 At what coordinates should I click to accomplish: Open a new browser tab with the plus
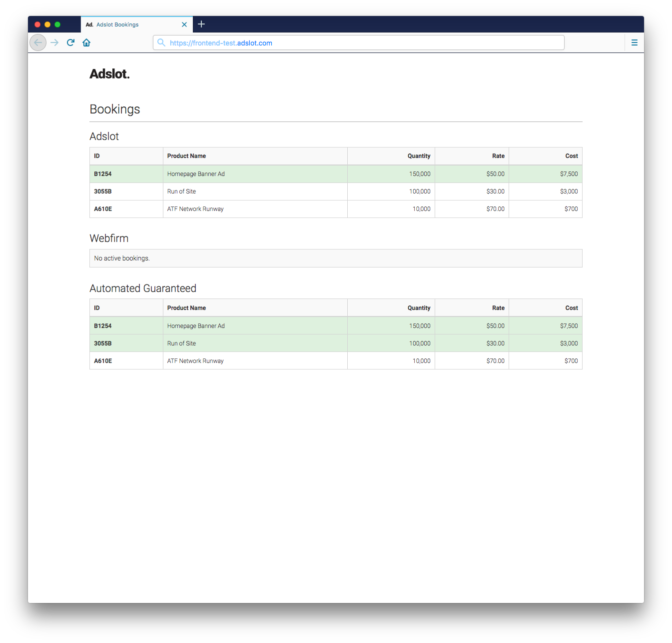[201, 24]
